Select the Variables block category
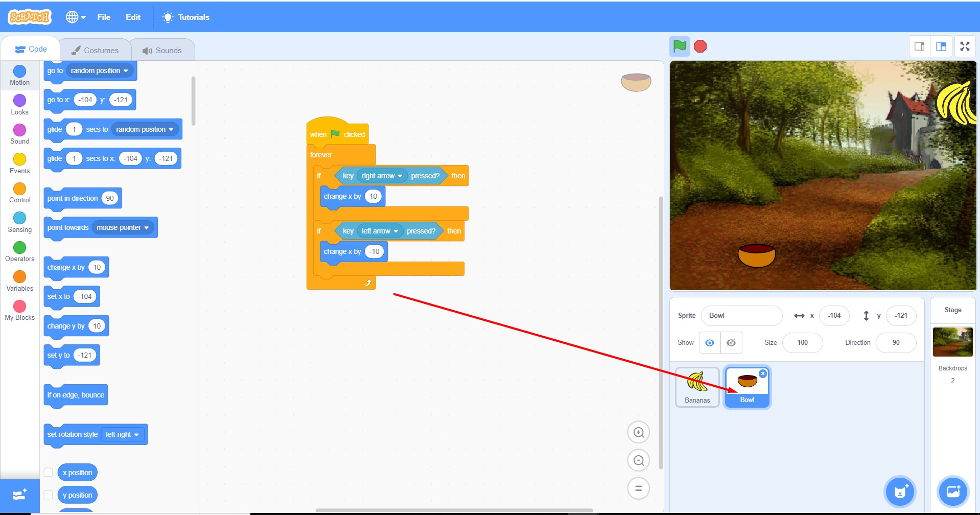This screenshot has height=515, width=980. [19, 281]
